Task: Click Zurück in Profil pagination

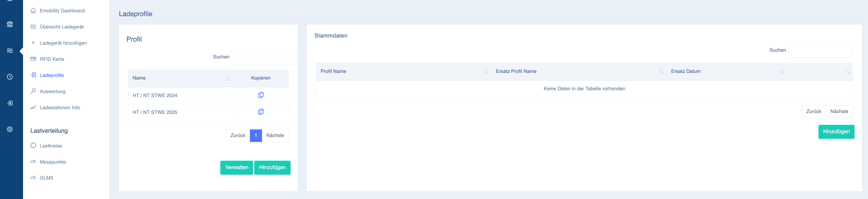Action: tap(238, 135)
